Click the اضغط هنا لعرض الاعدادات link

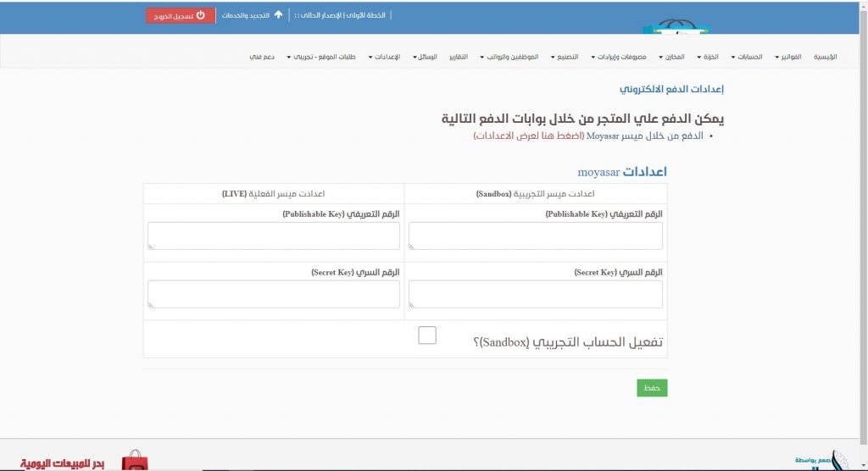(x=528, y=136)
